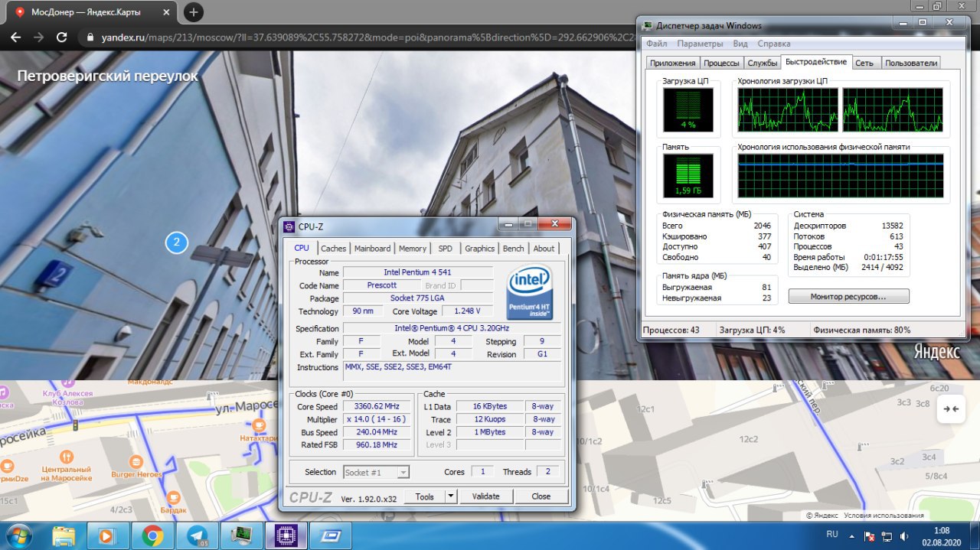This screenshot has width=980, height=550.
Task: Open the Вид menu in Task Manager
Action: tap(740, 44)
